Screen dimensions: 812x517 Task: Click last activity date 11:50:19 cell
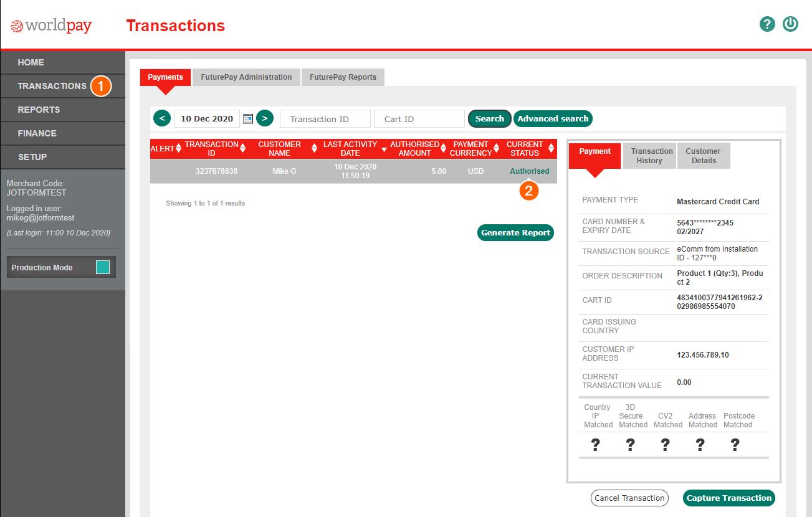click(x=355, y=171)
